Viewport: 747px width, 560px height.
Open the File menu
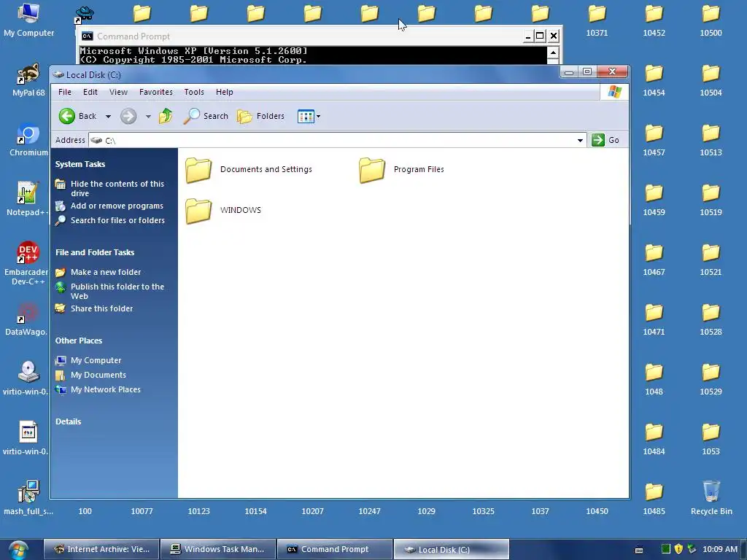click(65, 92)
